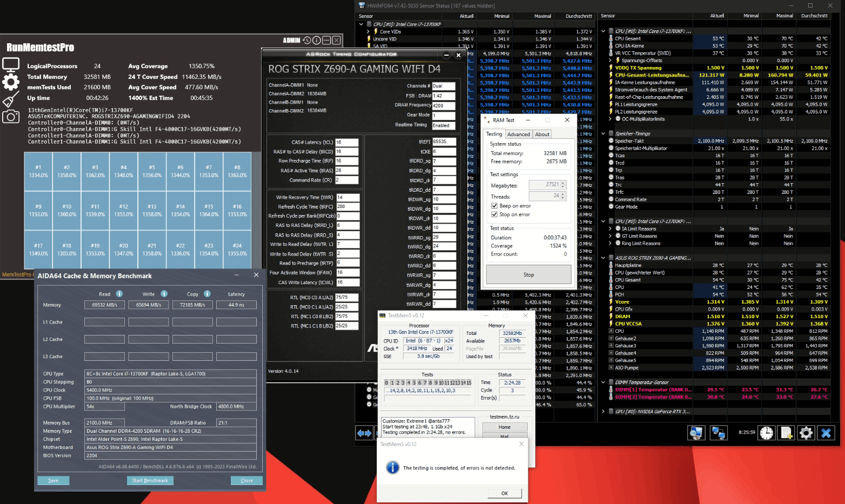Click Refresh Cycle Time (tRFC) field
The image size is (845, 504).
point(348,206)
